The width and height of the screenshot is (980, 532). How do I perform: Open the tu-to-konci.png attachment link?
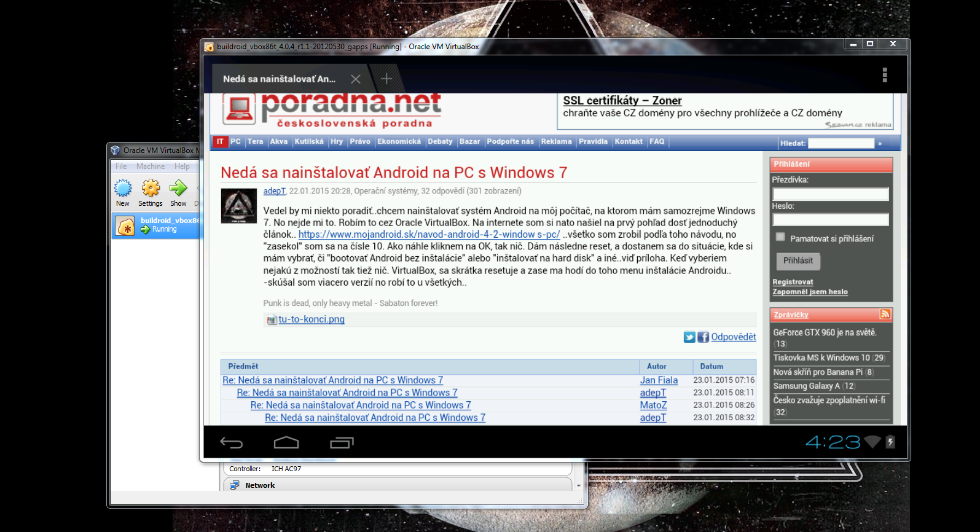point(312,319)
